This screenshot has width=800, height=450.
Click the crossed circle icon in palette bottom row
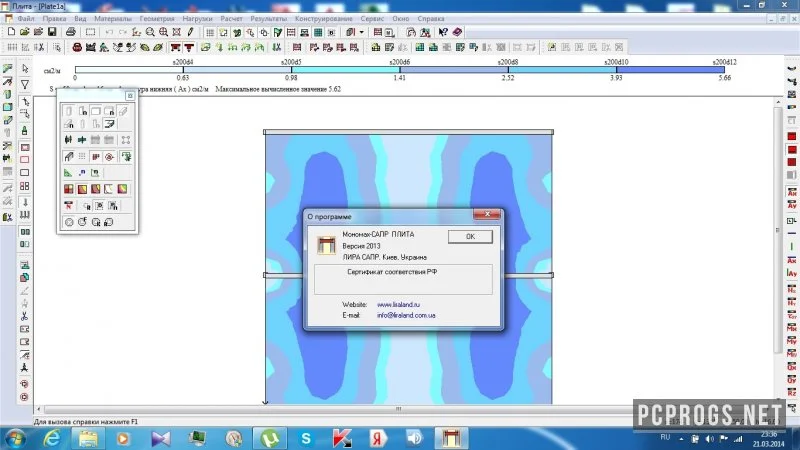(69, 222)
